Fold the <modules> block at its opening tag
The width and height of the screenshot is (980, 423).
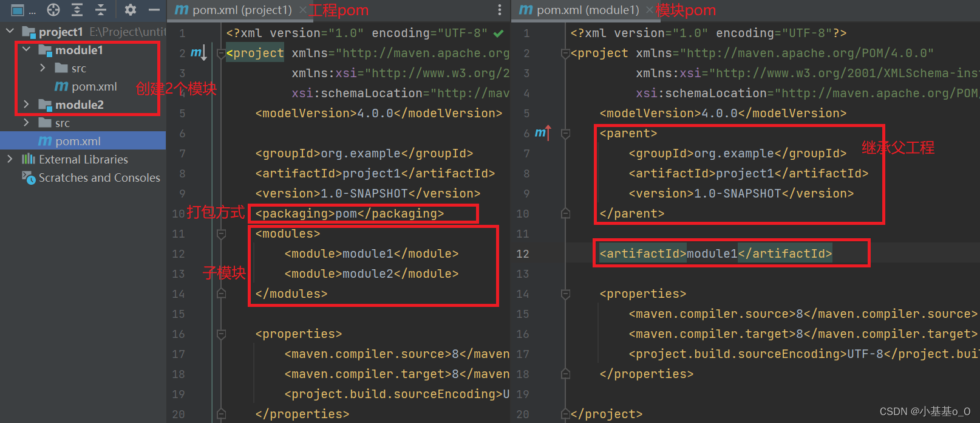pos(221,234)
